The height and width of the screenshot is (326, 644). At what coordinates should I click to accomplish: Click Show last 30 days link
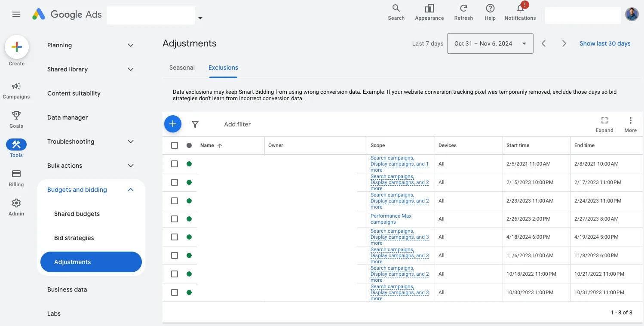pyautogui.click(x=605, y=43)
